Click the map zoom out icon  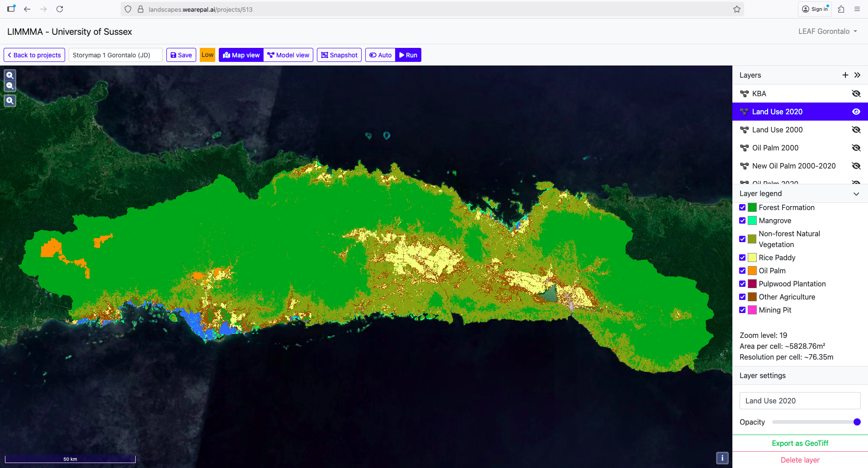(10, 86)
